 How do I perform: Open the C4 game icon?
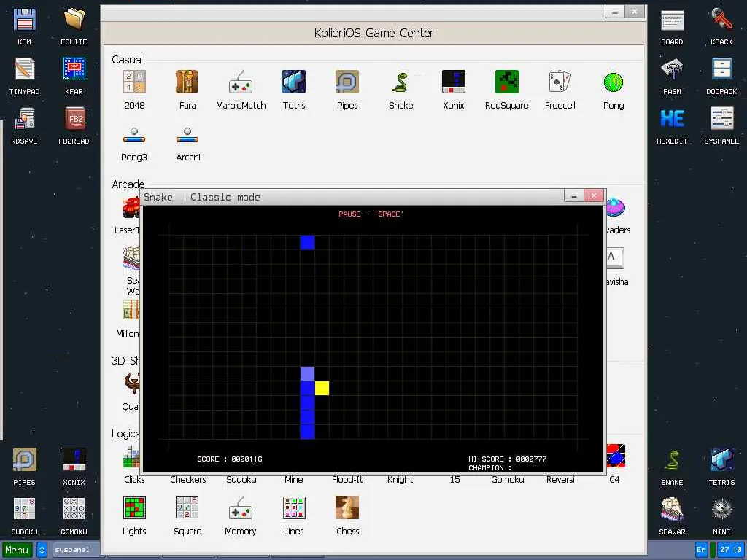(615, 456)
